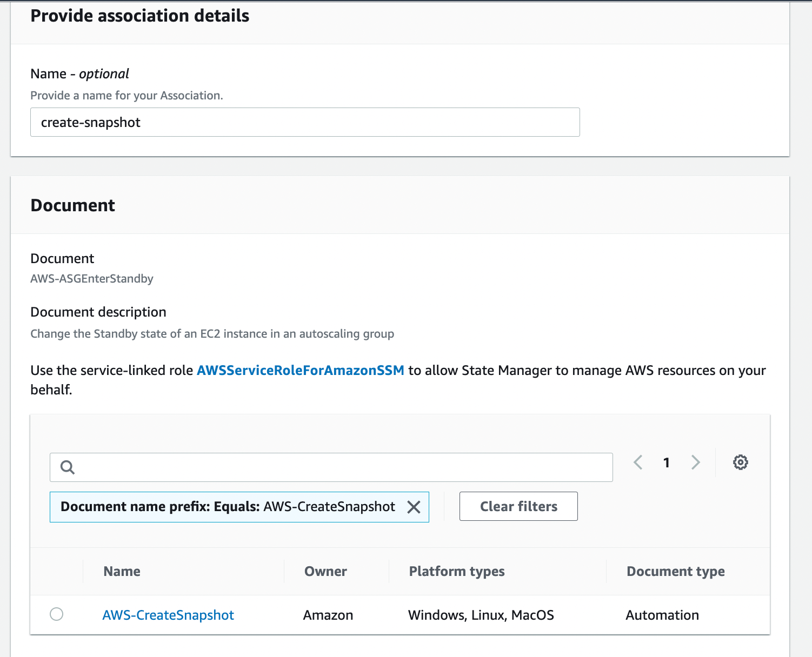Click the Amazon owner cell
This screenshot has height=657, width=812.
[328, 615]
